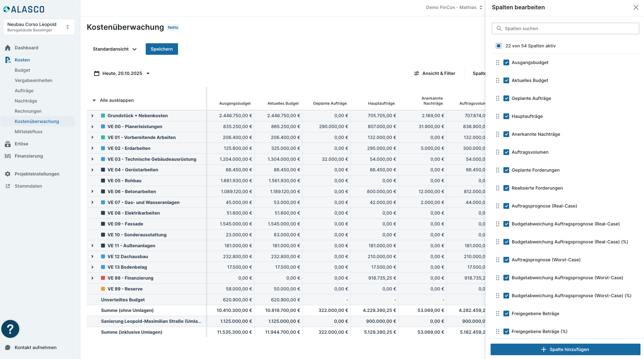Click the calendar icon next to Heute
Screen dimensions: 644x359
(96, 73)
